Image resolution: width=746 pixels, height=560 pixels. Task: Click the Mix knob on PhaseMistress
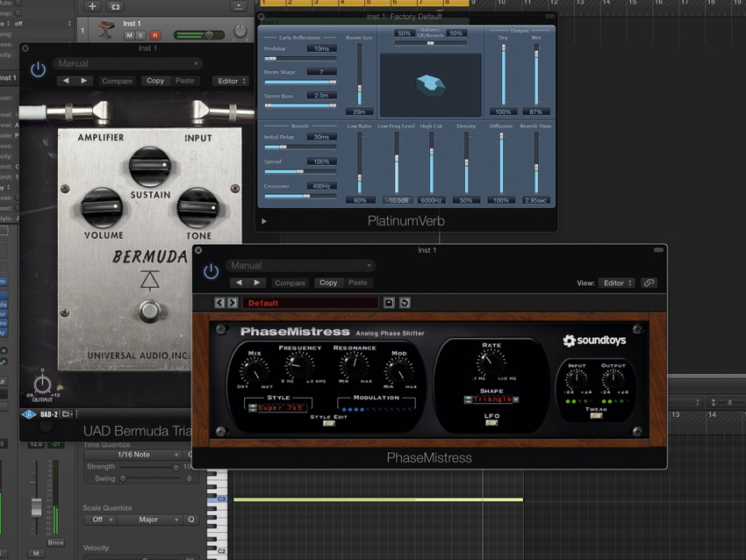[254, 370]
